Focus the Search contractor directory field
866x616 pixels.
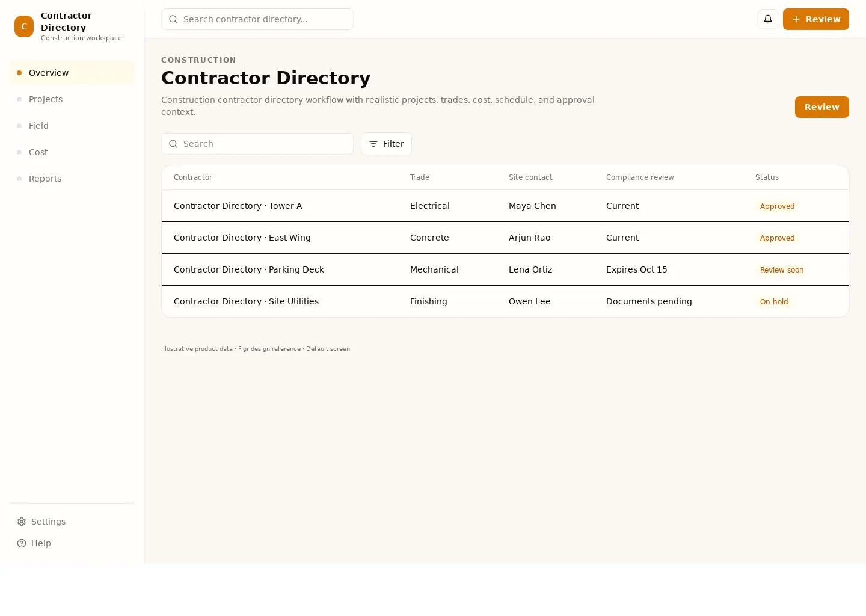point(257,19)
